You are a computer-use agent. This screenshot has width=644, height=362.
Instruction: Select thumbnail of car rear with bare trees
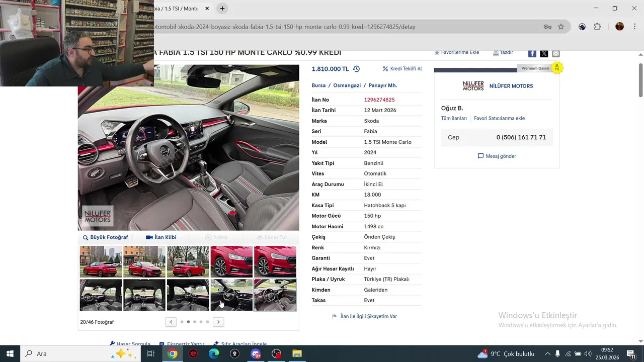188,261
